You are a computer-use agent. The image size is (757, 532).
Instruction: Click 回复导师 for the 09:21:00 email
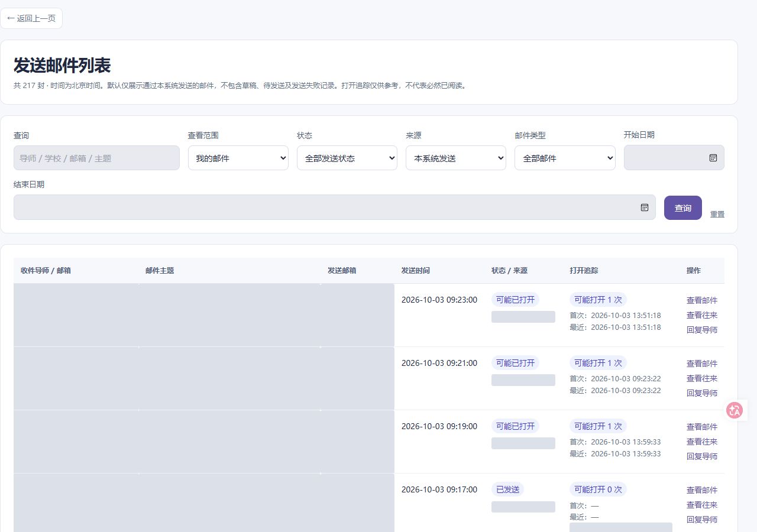[x=702, y=393]
